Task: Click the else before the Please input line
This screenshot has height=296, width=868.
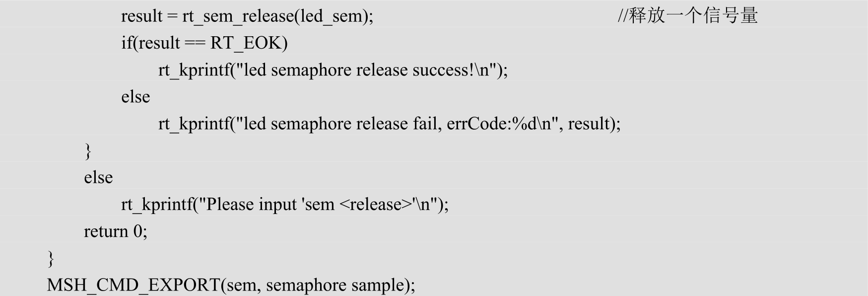Action: 98,178
